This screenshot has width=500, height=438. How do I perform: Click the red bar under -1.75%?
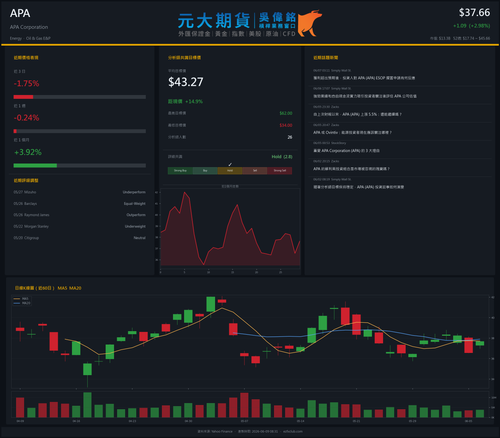pyautogui.click(x=23, y=97)
